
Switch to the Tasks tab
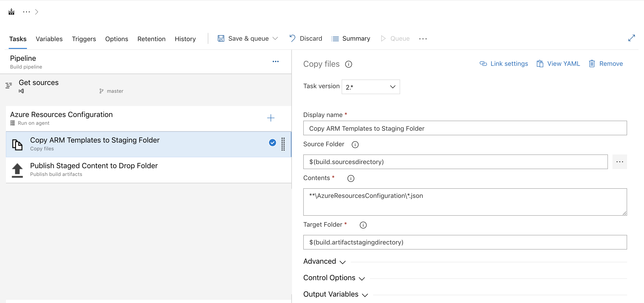coord(18,39)
